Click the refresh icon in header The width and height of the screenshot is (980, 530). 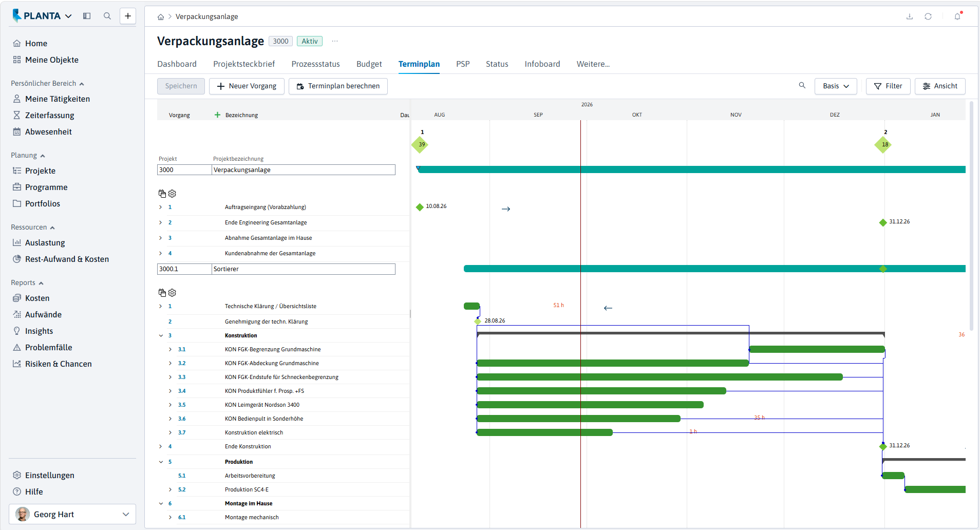pos(928,16)
